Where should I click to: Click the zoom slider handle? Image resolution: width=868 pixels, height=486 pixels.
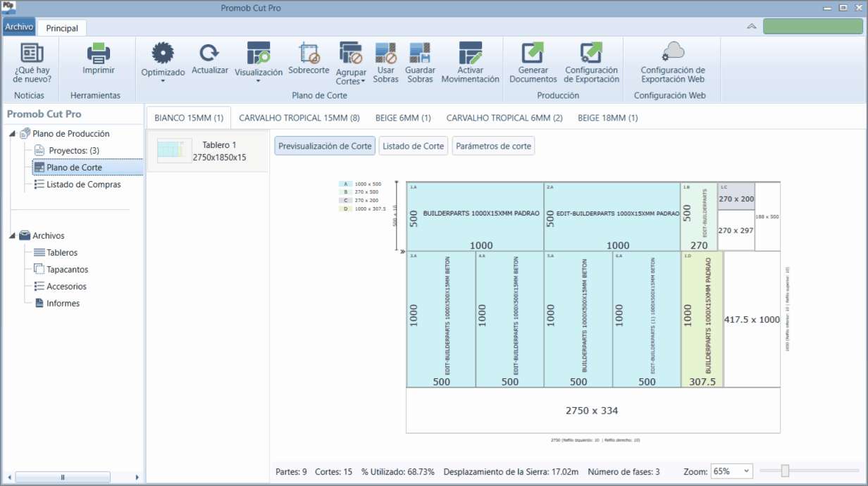(785, 471)
